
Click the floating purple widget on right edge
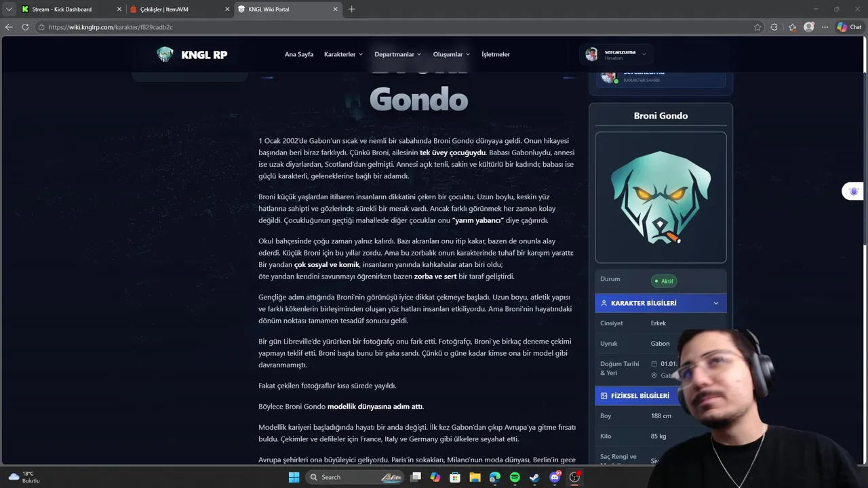coord(854,192)
